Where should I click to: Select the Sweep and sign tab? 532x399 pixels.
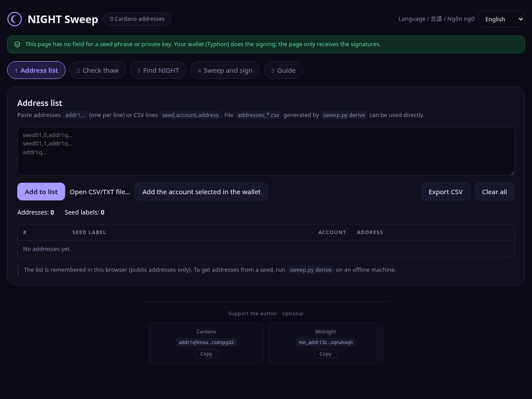click(225, 70)
